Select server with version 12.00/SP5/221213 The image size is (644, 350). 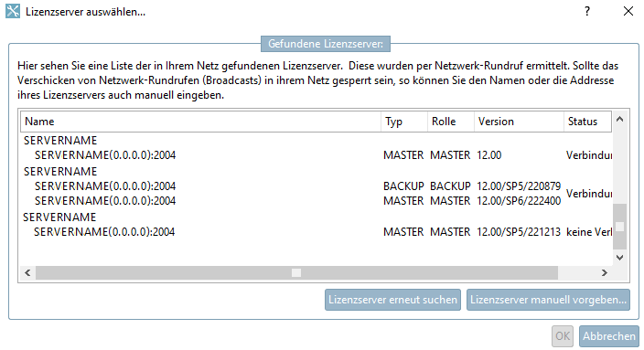(x=317, y=232)
